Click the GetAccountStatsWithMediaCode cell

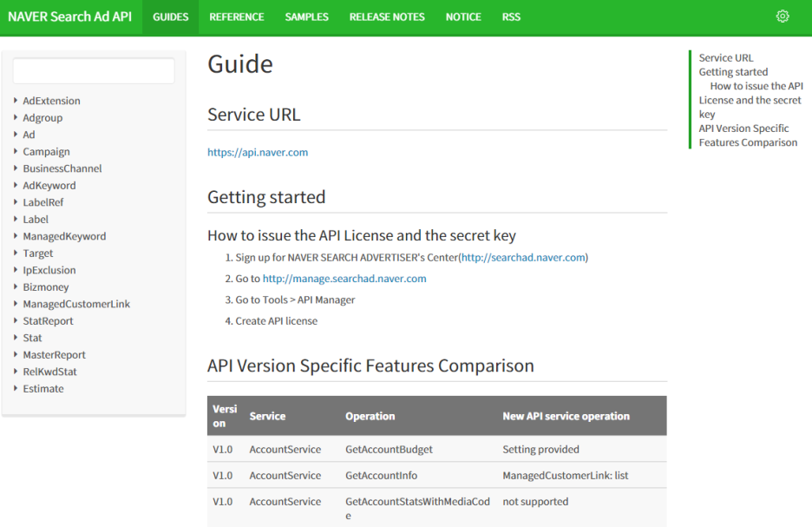pyautogui.click(x=417, y=509)
